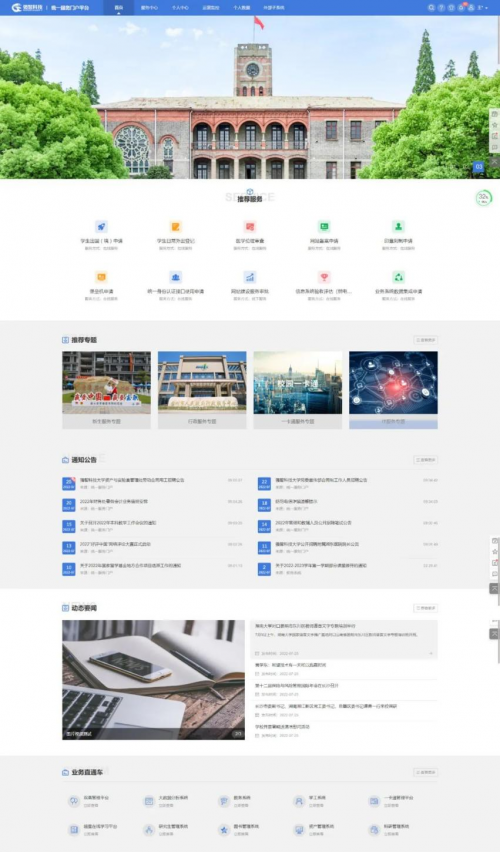The width and height of the screenshot is (500, 852).
Task: Open the notice dated 11 in right column
Action: tap(348, 547)
